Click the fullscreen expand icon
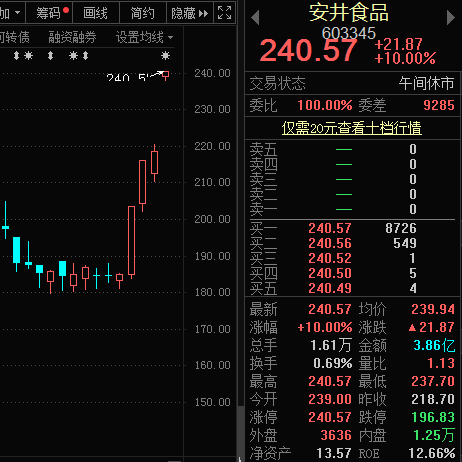Viewport: 462px width, 462px height. tap(224, 13)
